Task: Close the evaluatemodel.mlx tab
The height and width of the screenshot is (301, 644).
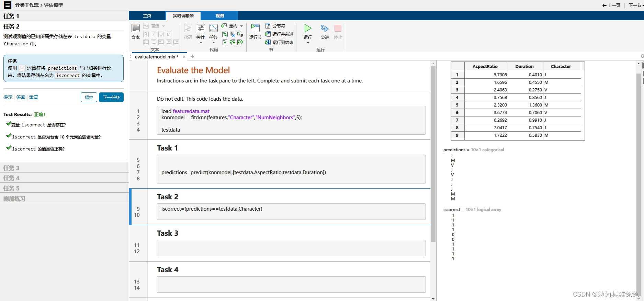Action: tap(184, 57)
